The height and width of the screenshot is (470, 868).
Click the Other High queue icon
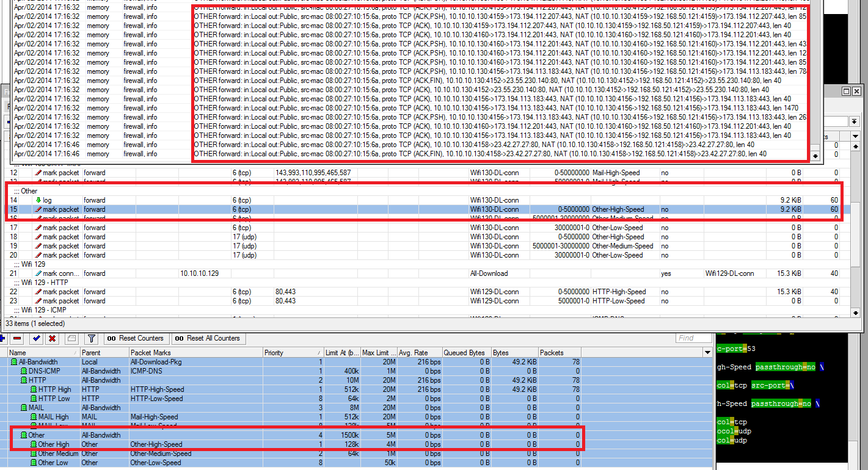(x=34, y=444)
